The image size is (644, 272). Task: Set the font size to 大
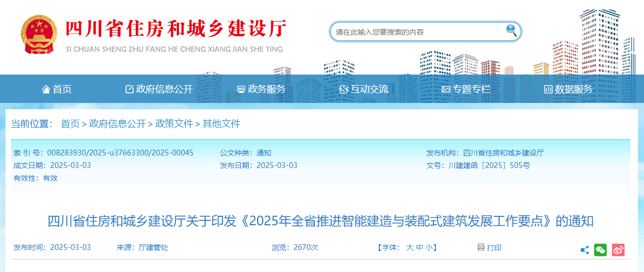point(410,247)
